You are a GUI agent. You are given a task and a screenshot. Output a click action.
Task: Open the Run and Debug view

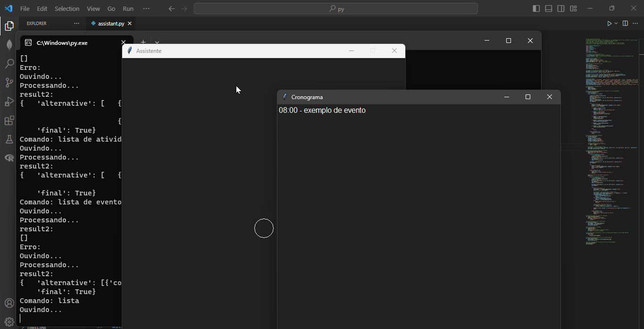(x=8, y=101)
